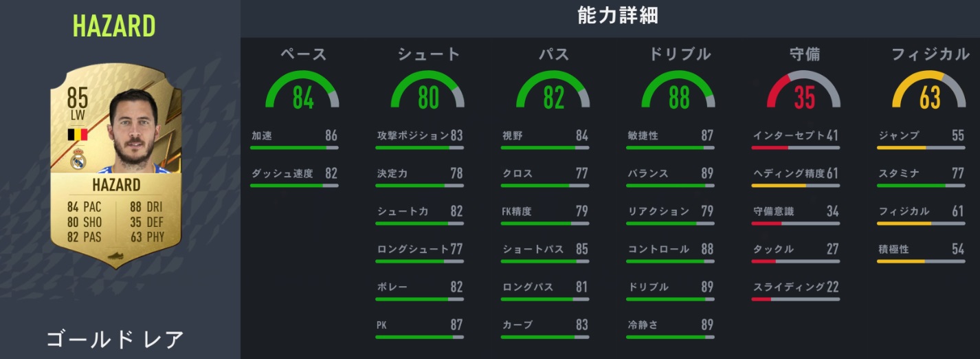Click the ゴールド レア label

pyautogui.click(x=115, y=339)
